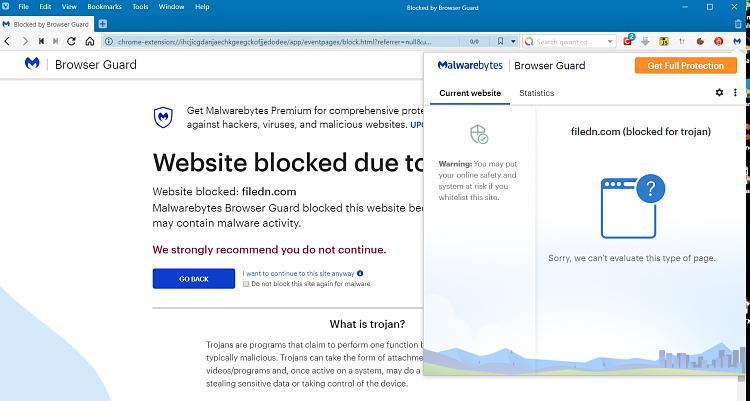The width and height of the screenshot is (750, 401).
Task: Bookmark this page icon
Action: pyautogui.click(x=500, y=42)
